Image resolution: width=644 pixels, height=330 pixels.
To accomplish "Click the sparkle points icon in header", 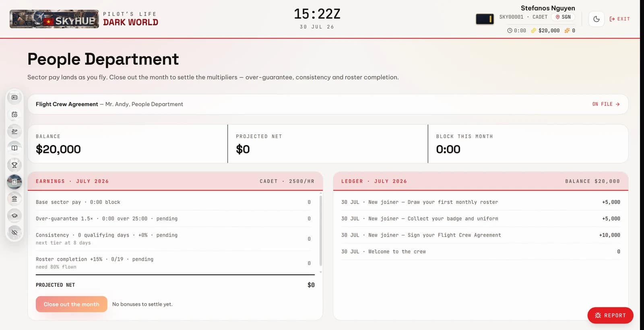I will point(567,31).
